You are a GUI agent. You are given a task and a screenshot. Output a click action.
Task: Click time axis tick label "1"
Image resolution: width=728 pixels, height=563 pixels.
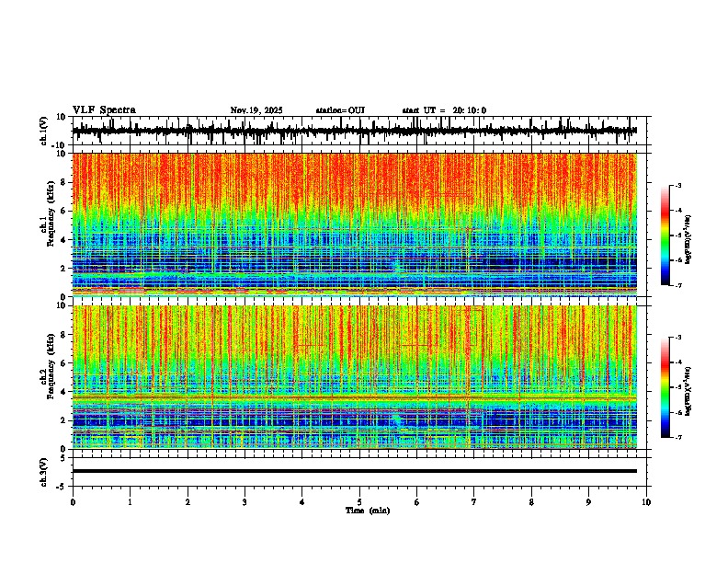coord(131,502)
